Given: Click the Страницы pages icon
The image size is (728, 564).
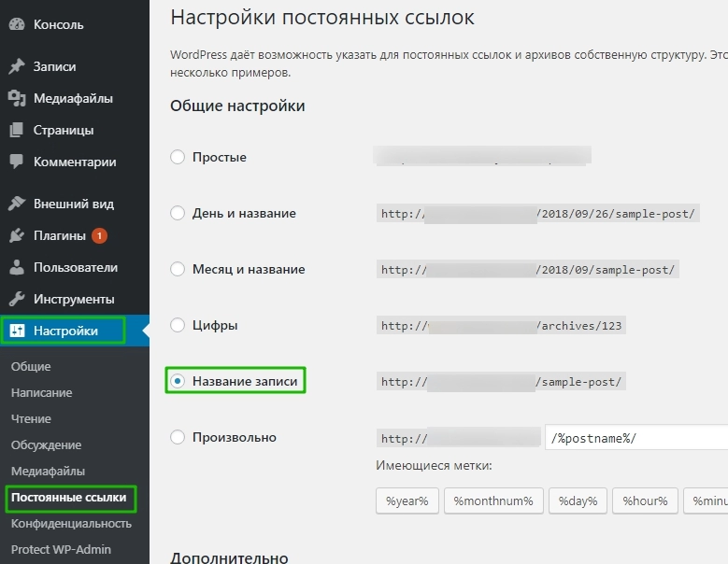Looking at the screenshot, I should 17,130.
